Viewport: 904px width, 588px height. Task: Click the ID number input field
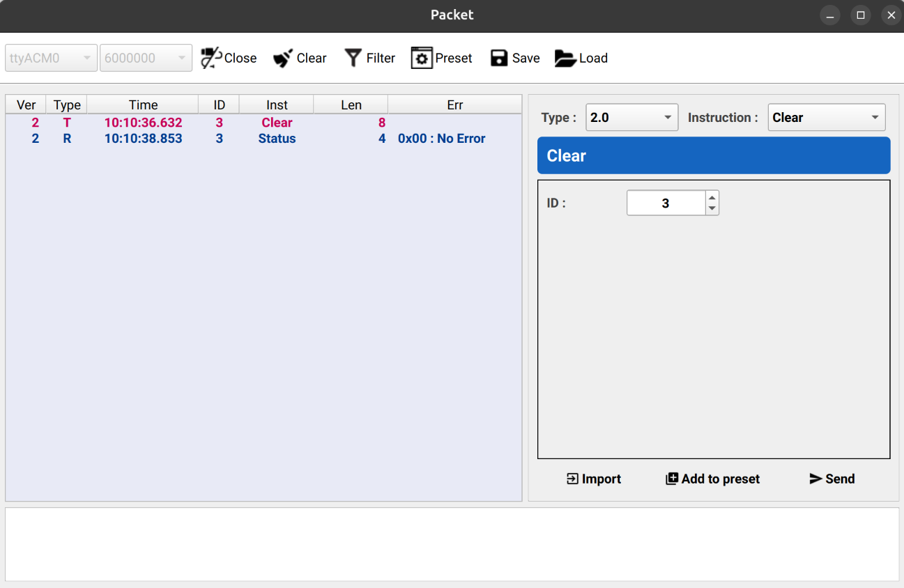[666, 203]
